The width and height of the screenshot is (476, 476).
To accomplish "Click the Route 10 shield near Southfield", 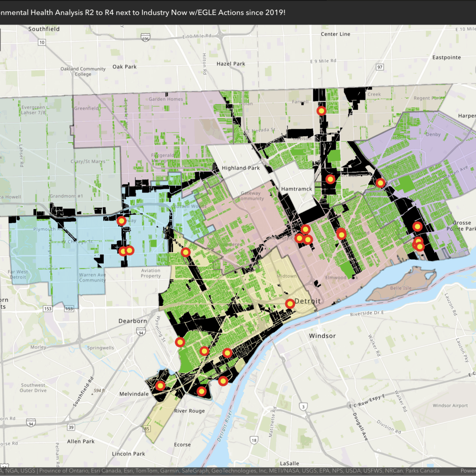I will point(42,43).
